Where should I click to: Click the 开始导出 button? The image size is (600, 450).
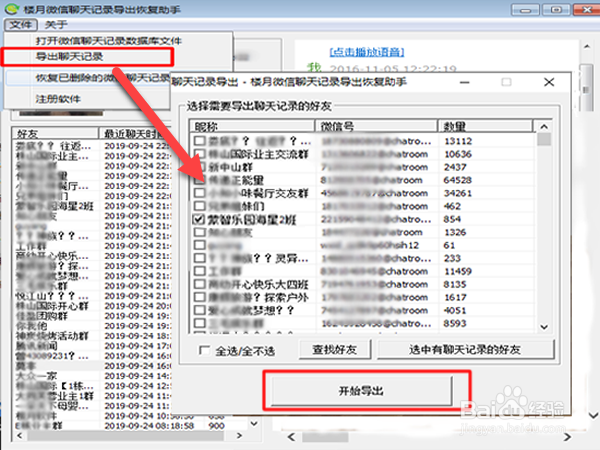point(361,391)
